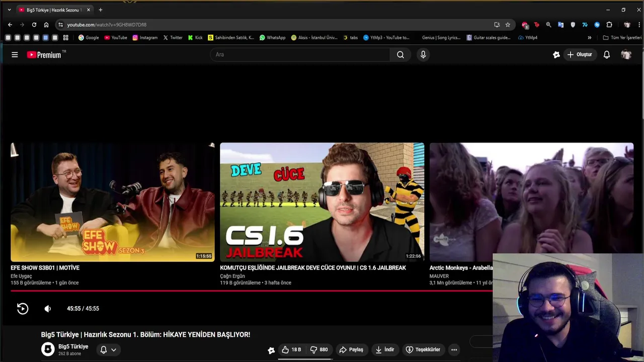Go back in browser
This screenshot has height=362, width=644.
(x=10, y=25)
